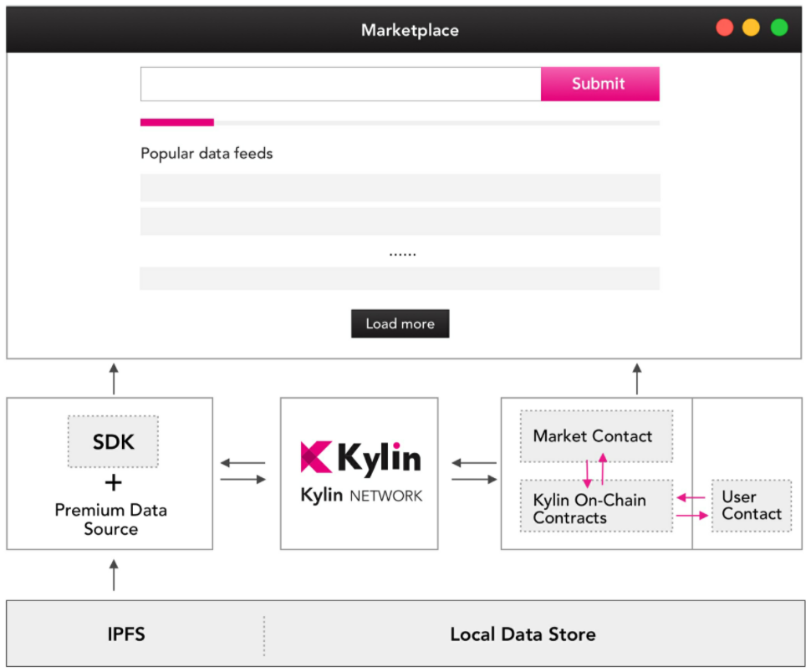Click the yellow minimize window dot
The width and height of the screenshot is (811, 672).
coord(751,28)
